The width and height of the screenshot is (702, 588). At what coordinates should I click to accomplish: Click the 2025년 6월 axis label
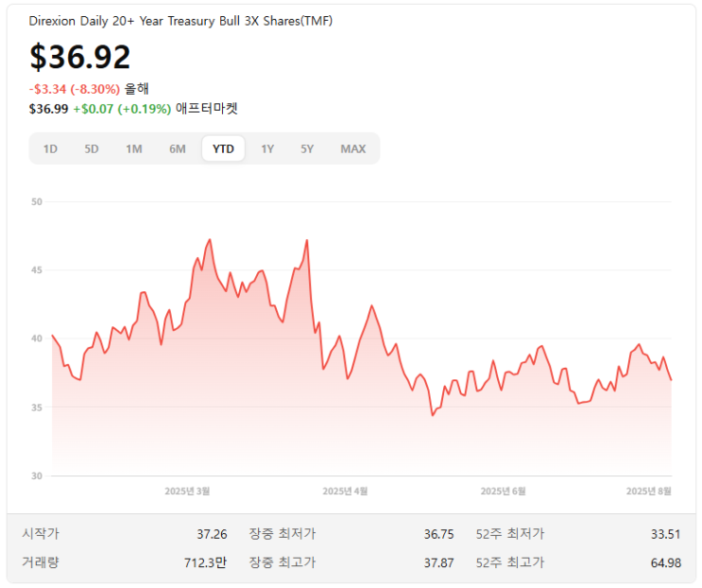tap(503, 492)
